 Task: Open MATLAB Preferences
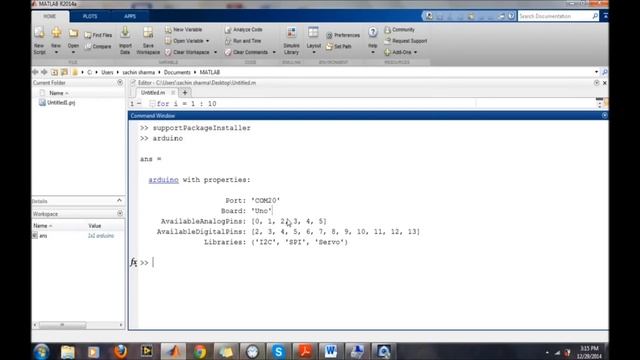(343, 35)
